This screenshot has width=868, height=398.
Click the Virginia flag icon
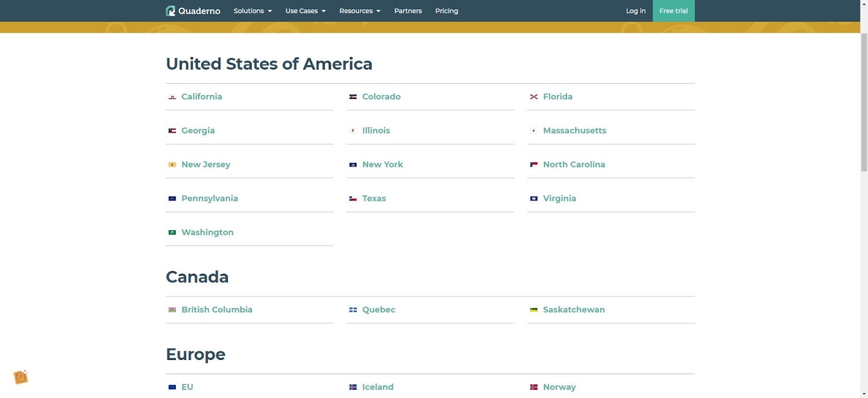click(x=534, y=199)
